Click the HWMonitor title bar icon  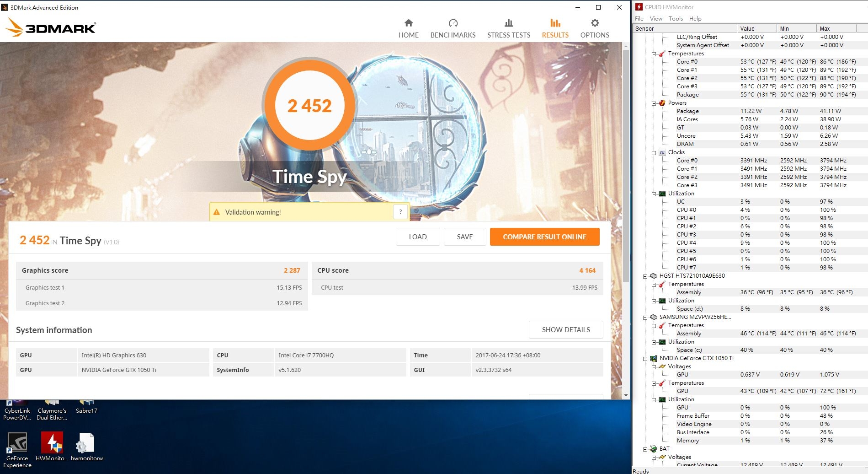pyautogui.click(x=639, y=7)
